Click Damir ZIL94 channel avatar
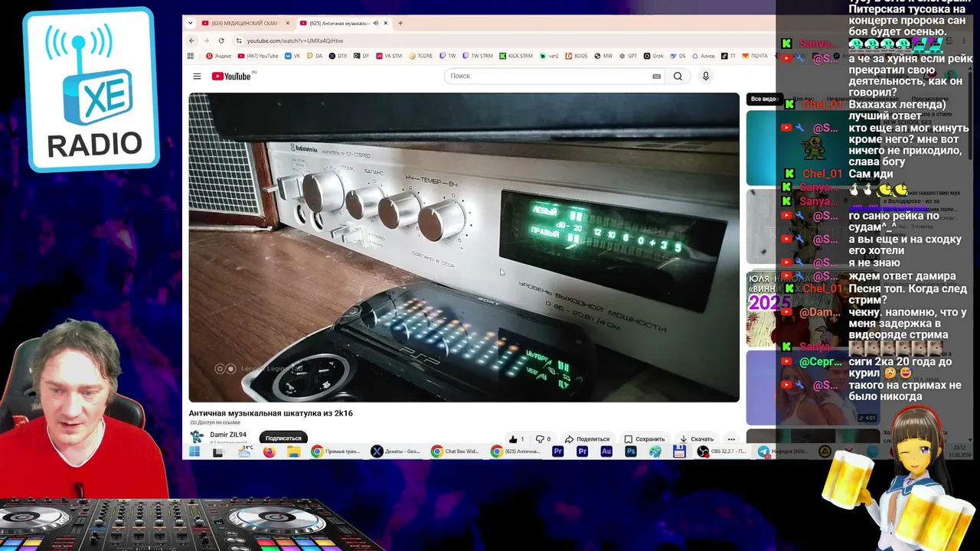Viewport: 980px width, 551px height. click(197, 437)
